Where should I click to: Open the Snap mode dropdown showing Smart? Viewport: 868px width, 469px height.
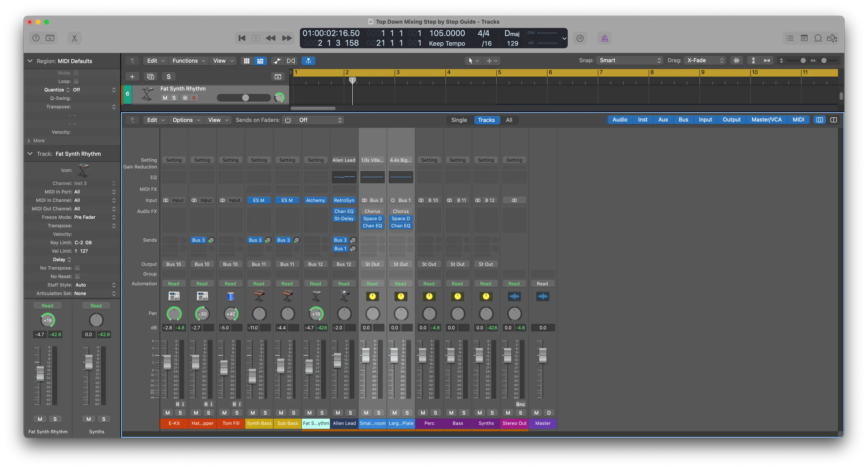(629, 60)
